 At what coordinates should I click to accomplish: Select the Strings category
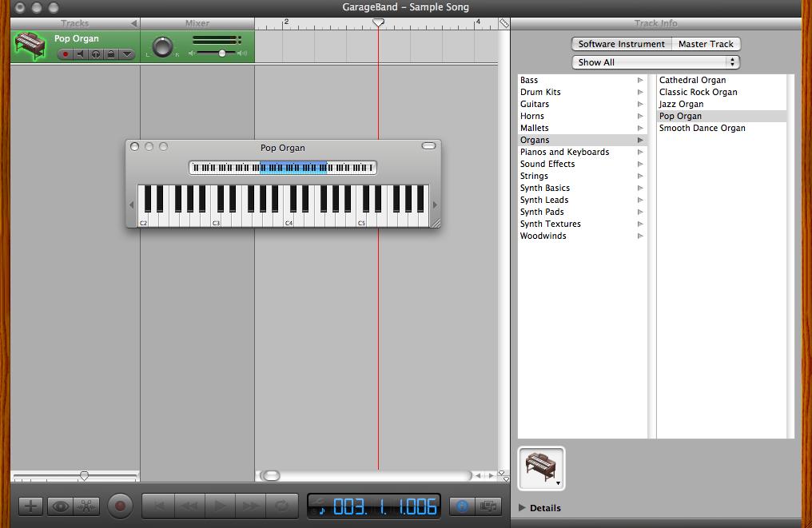583,176
